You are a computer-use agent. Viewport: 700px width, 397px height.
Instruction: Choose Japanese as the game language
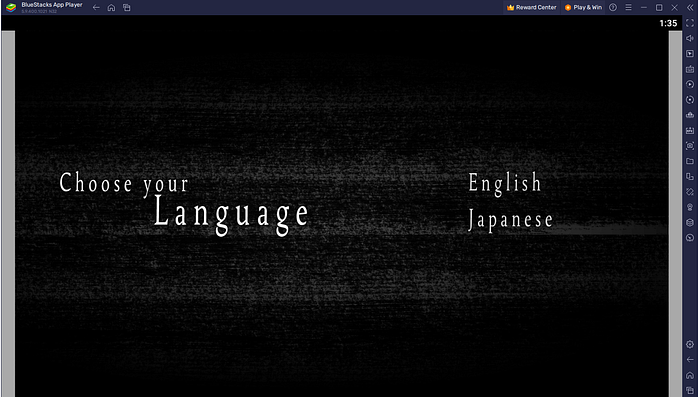pyautogui.click(x=510, y=220)
